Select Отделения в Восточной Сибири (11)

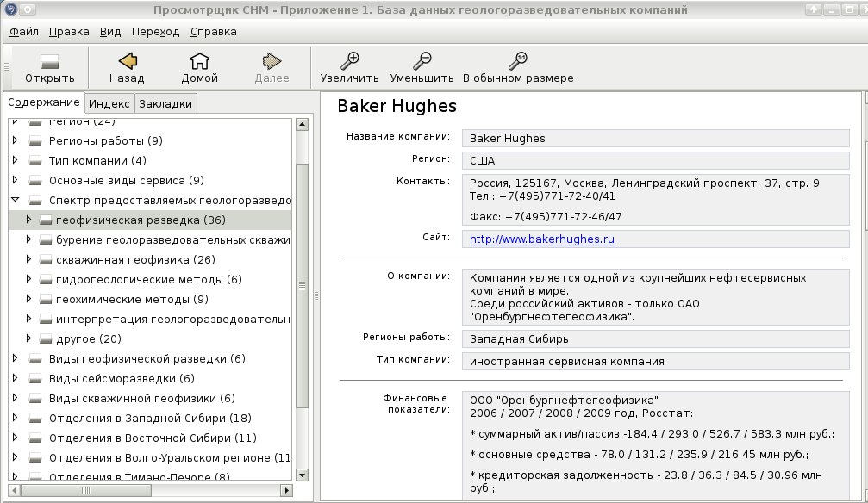coord(151,438)
